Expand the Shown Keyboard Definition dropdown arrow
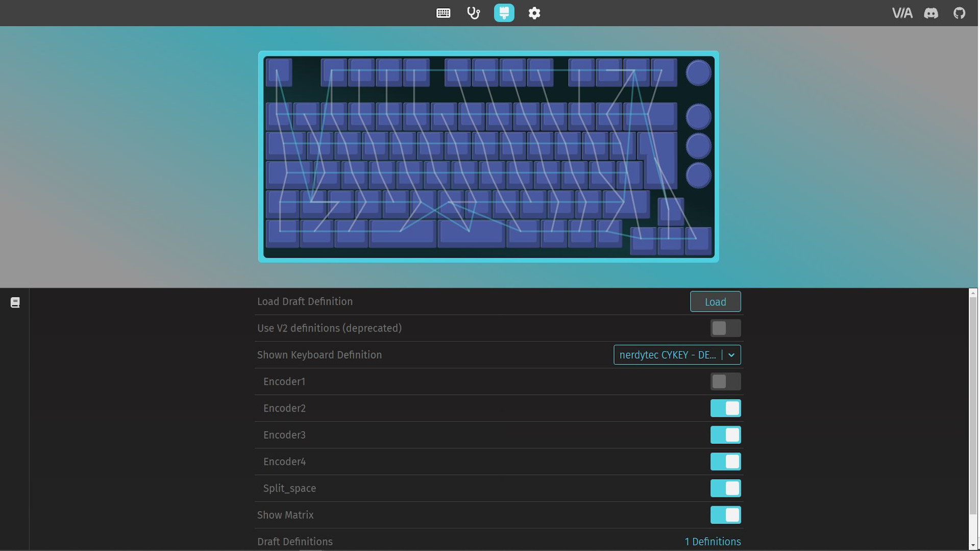Viewport: 980px width, 551px height. [x=731, y=355]
